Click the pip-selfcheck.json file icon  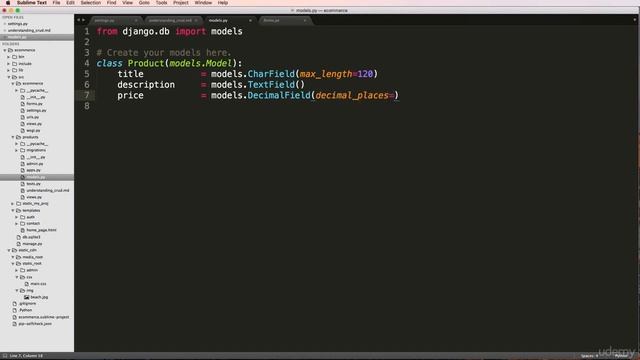[14, 324]
